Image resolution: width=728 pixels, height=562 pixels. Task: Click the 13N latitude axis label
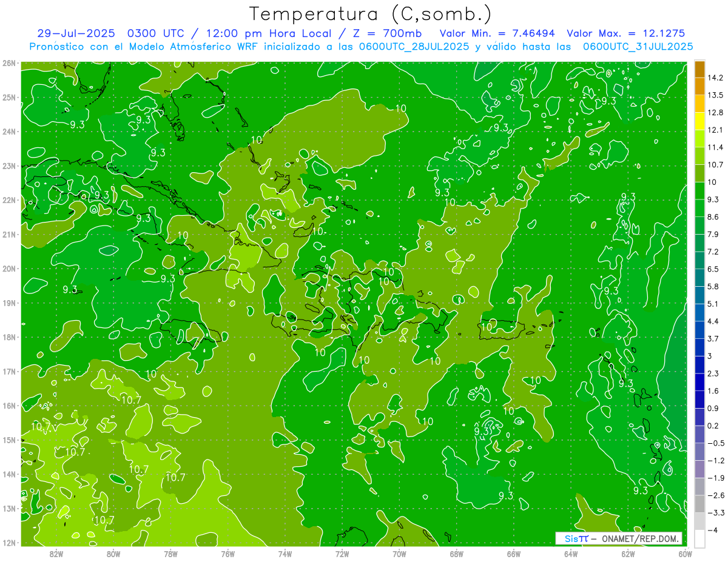(x=8, y=508)
